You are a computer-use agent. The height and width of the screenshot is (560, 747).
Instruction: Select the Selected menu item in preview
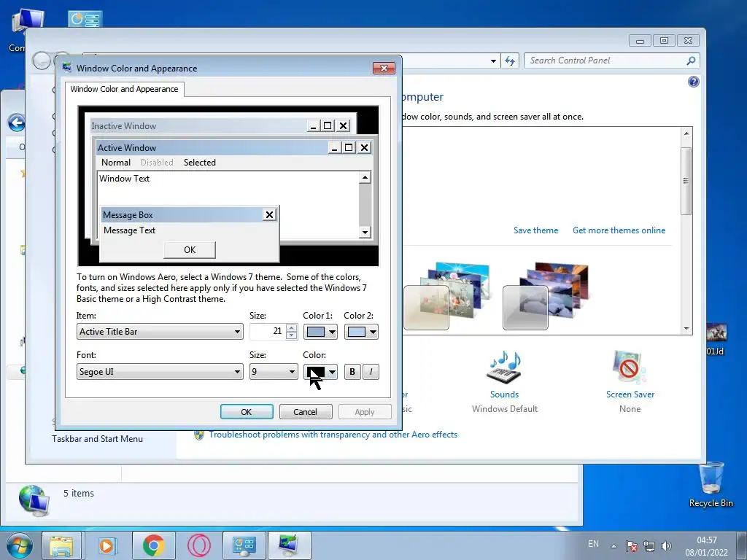pyautogui.click(x=200, y=163)
